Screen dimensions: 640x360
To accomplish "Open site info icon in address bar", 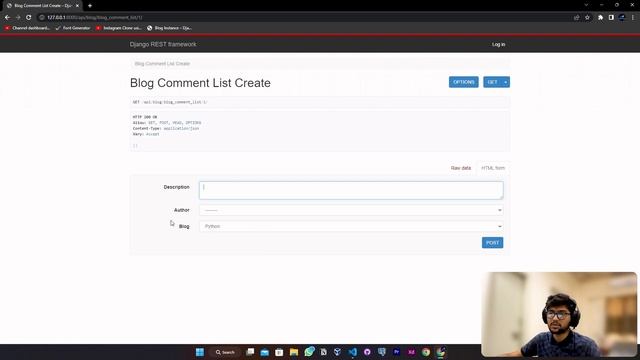I will coord(42,18).
